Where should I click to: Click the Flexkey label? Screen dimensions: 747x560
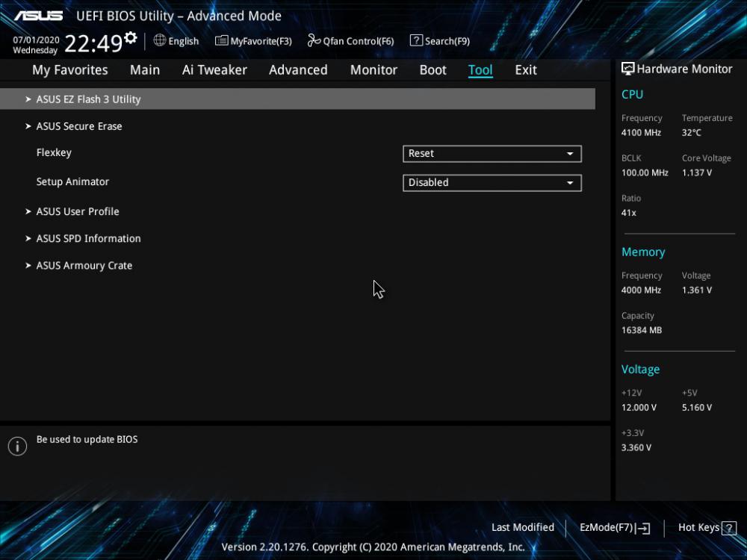point(54,153)
